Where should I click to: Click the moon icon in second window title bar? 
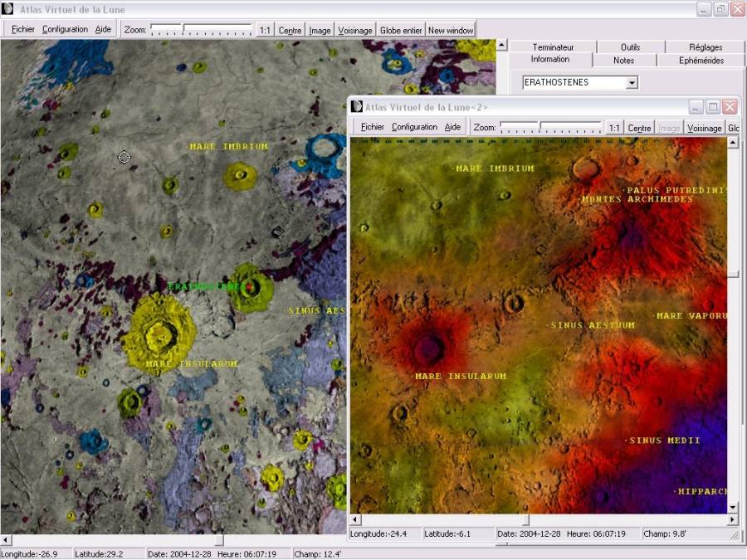click(357, 107)
